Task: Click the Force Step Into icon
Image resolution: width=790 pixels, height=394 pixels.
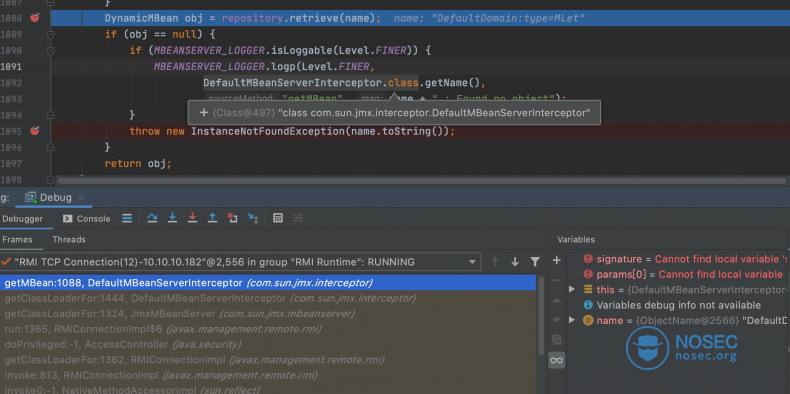Action: coord(192,218)
